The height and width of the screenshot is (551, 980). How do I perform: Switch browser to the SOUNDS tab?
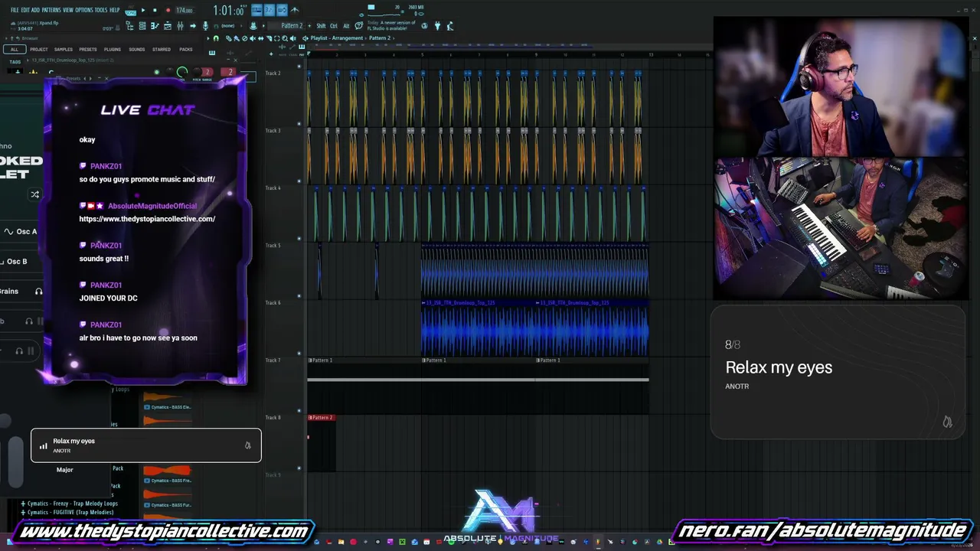coord(137,49)
